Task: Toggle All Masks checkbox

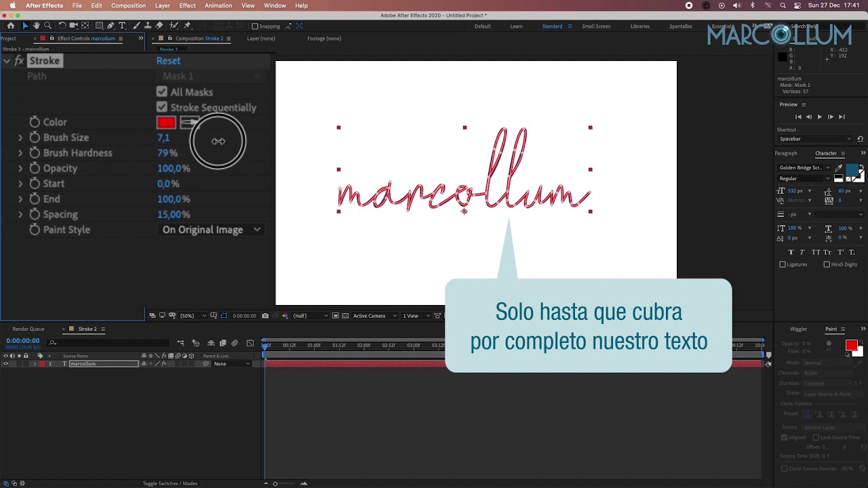Action: click(x=161, y=91)
